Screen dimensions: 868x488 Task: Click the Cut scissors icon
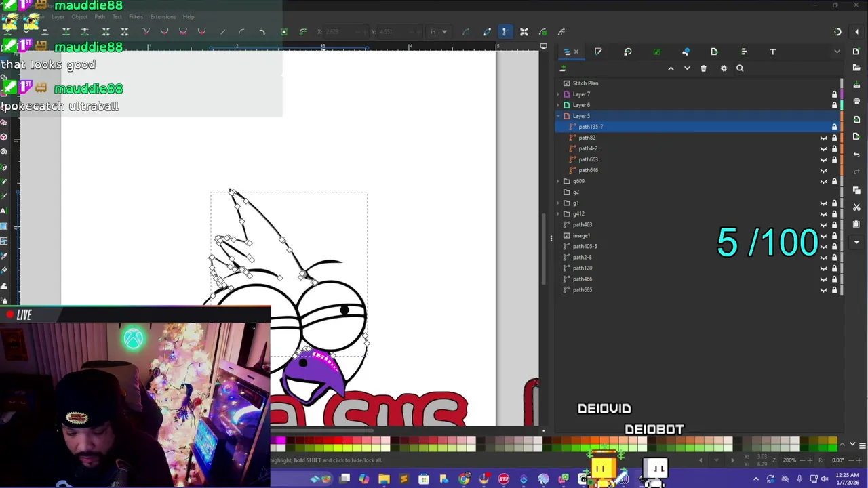[856, 207]
